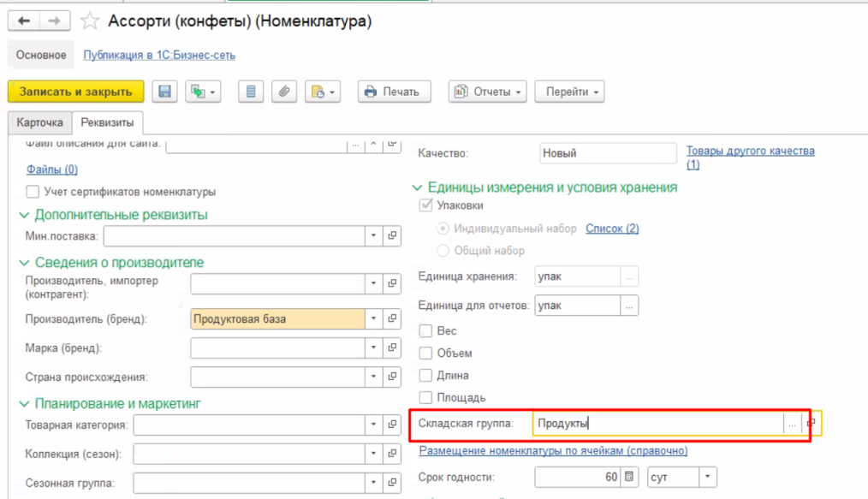The width and height of the screenshot is (868, 499).
Task: Click open icon next to Производитель (бренд)
Action: pos(393,319)
